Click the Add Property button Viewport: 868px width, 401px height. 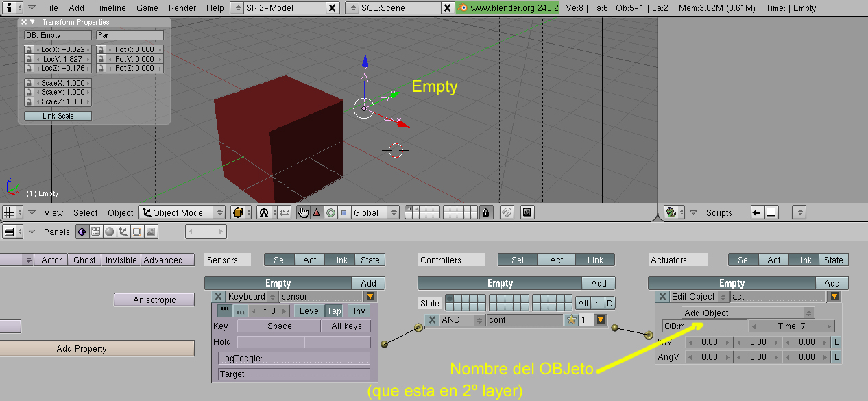point(82,348)
